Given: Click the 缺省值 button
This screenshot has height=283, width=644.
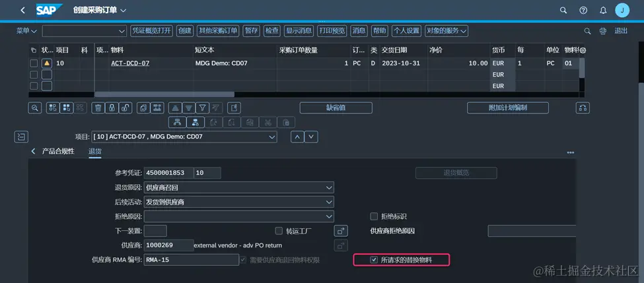Looking at the screenshot, I should (336, 108).
